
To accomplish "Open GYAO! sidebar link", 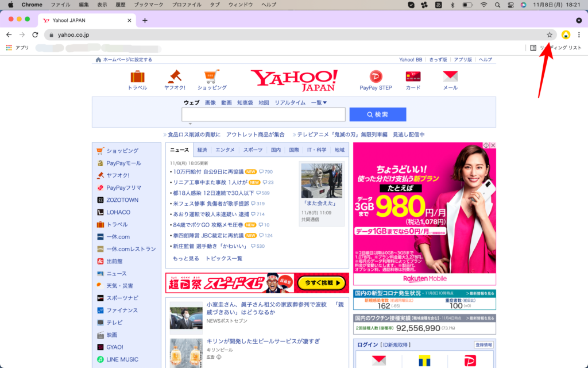I will click(x=114, y=347).
